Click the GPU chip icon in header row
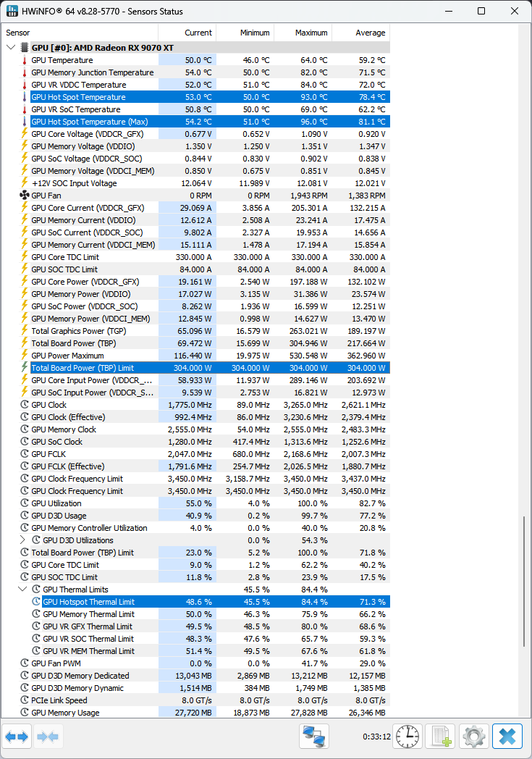This screenshot has width=532, height=759. tap(24, 48)
